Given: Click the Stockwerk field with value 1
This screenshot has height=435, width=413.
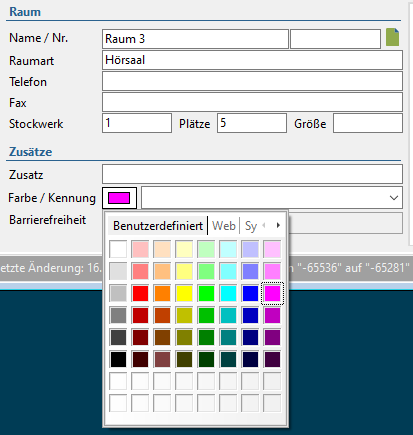Looking at the screenshot, I should (137, 123).
